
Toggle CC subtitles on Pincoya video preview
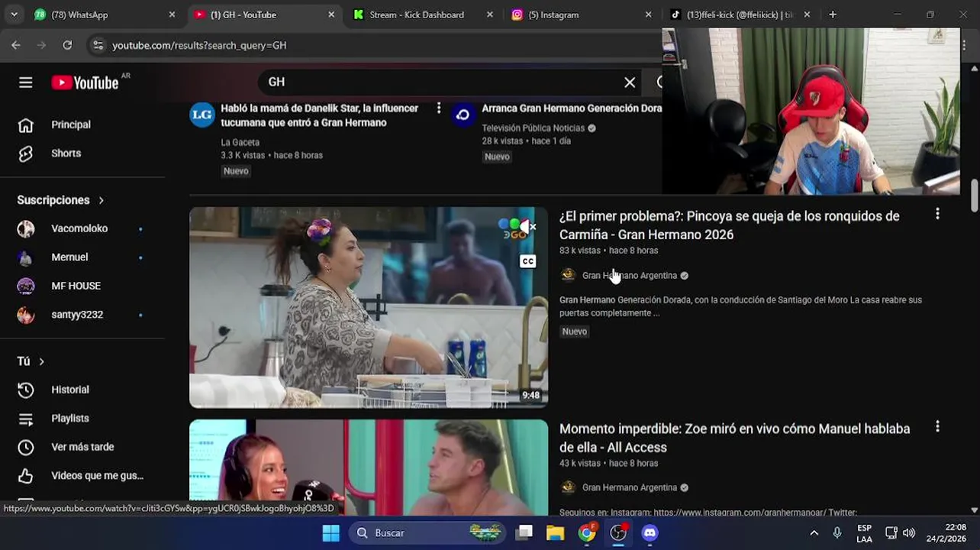(527, 261)
